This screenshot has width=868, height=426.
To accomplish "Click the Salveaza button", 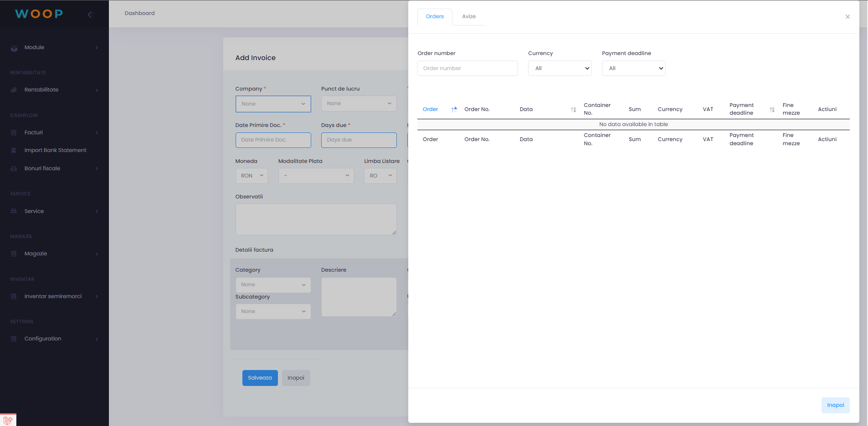I will pos(260,378).
